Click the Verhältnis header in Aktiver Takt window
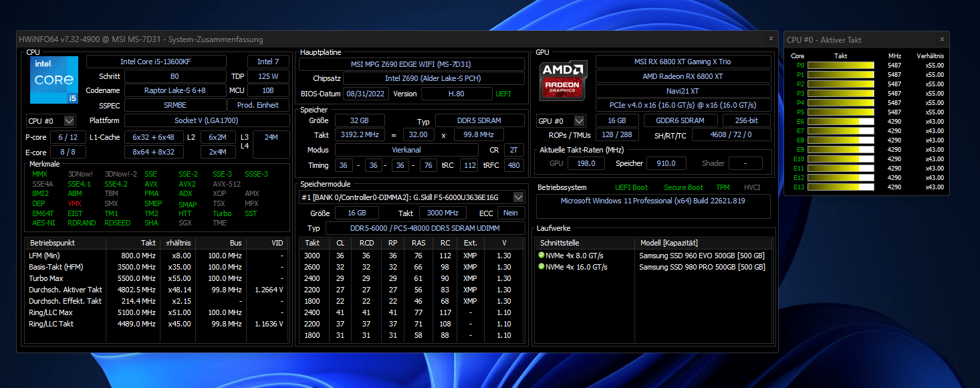This screenshot has height=388, width=980. pos(930,56)
